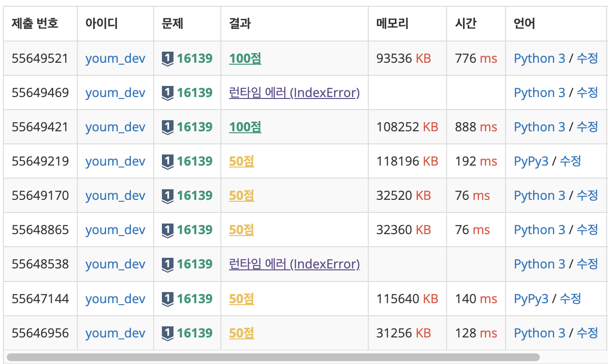The image size is (608, 364).
Task: Click 수정 link in row 55649469
Action: click(588, 93)
